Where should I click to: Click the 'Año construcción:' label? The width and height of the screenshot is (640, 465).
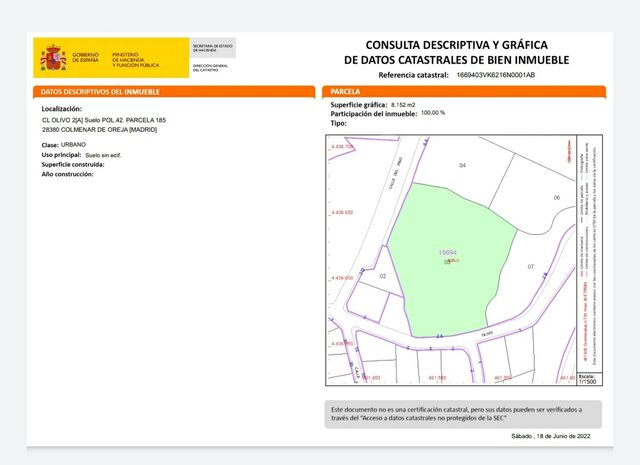pyautogui.click(x=67, y=174)
